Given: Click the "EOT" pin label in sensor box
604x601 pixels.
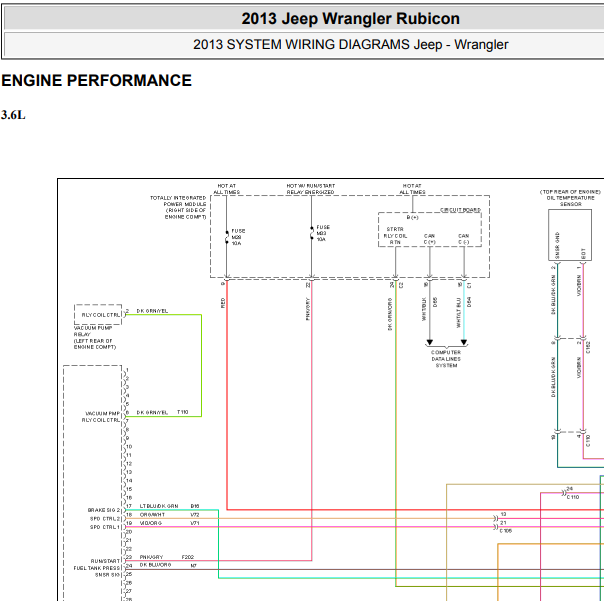Looking at the screenshot, I should (583, 253).
